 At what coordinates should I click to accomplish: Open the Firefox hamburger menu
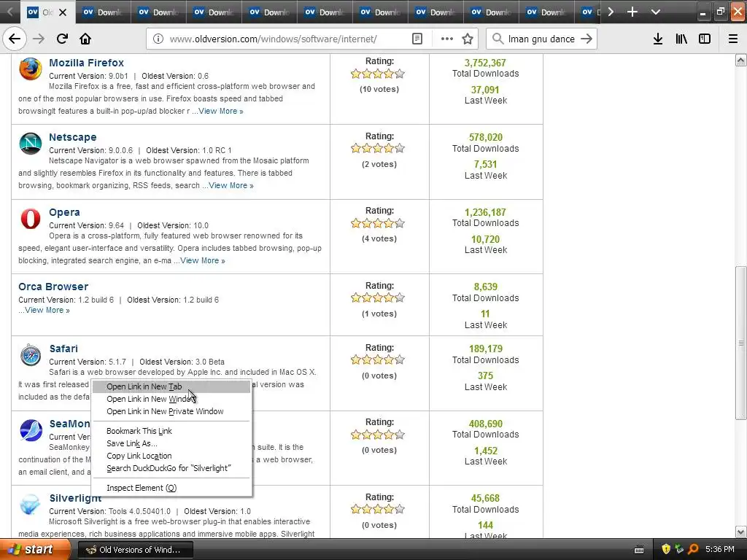point(733,39)
